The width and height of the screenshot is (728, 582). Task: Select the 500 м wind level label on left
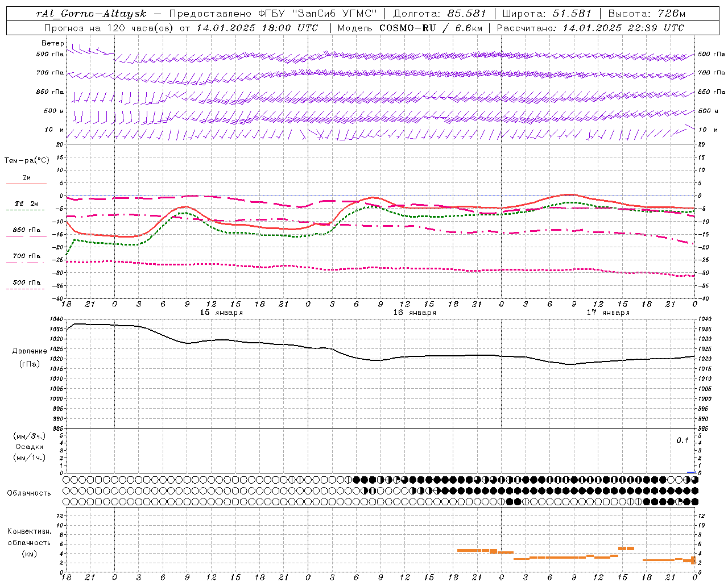pyautogui.click(x=54, y=111)
